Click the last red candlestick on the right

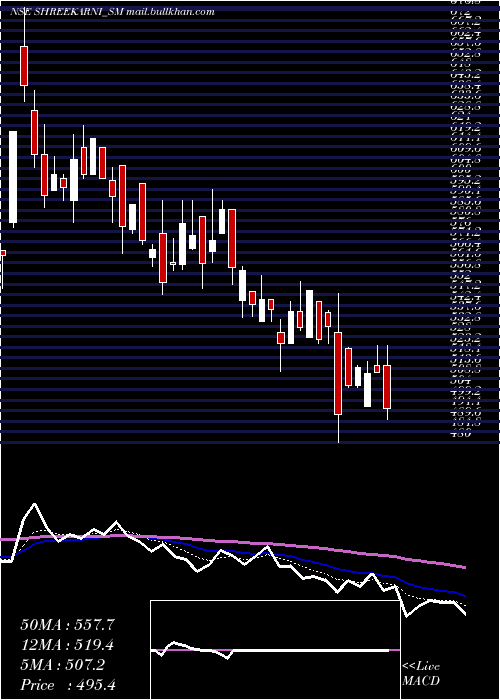point(387,387)
